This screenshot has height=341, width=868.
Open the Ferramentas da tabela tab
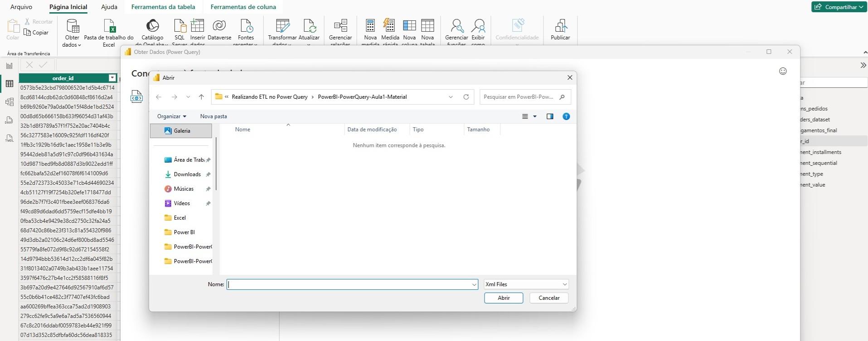(x=163, y=7)
